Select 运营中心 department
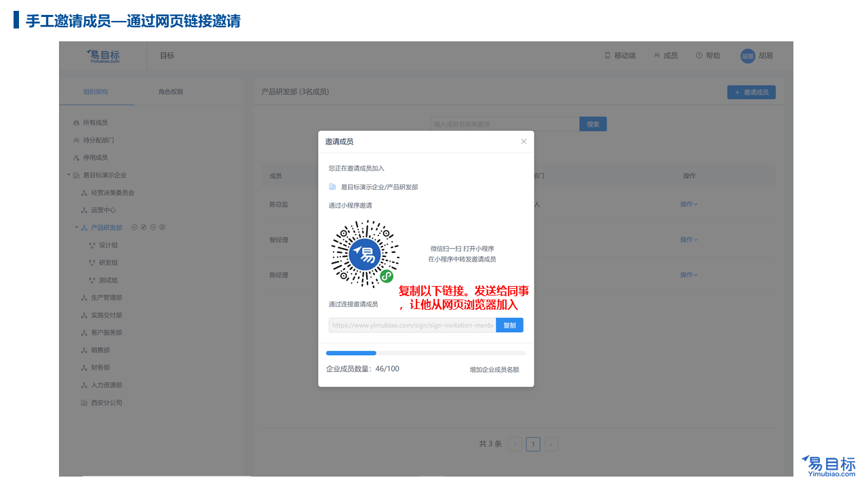The height and width of the screenshot is (488, 868). click(103, 210)
